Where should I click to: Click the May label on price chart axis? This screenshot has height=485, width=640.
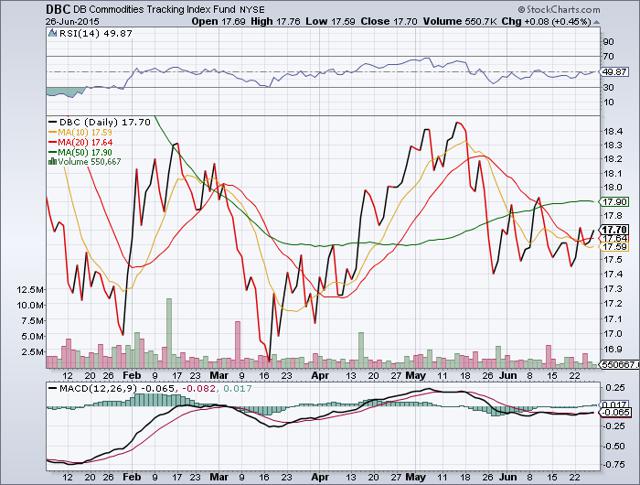coord(416,375)
